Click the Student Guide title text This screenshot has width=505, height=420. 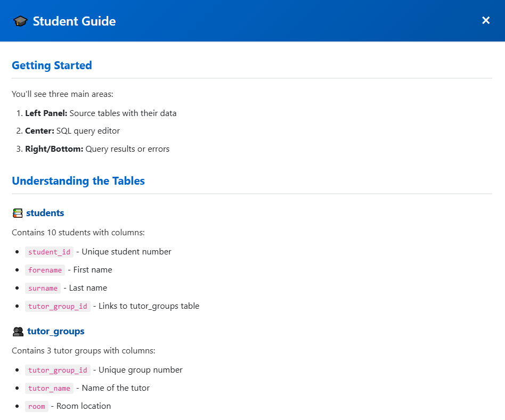(74, 21)
